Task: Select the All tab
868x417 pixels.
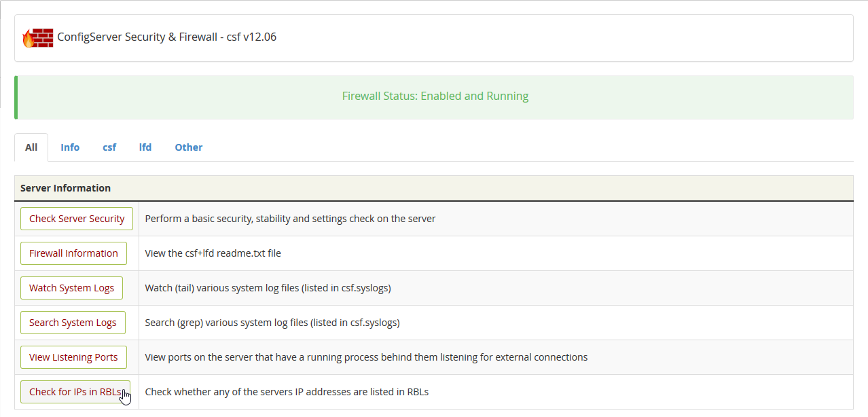Action: pyautogui.click(x=31, y=147)
